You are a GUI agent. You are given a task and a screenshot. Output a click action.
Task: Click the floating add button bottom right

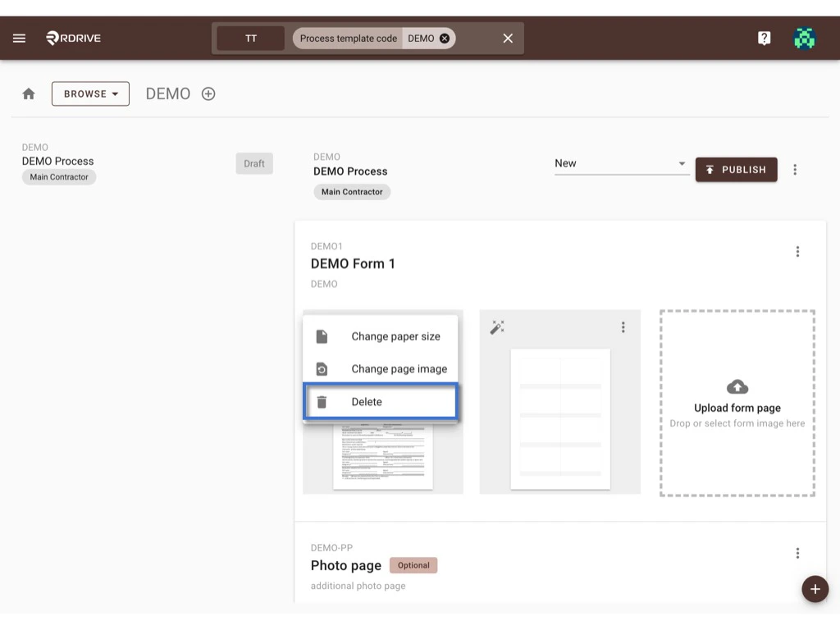coord(815,589)
